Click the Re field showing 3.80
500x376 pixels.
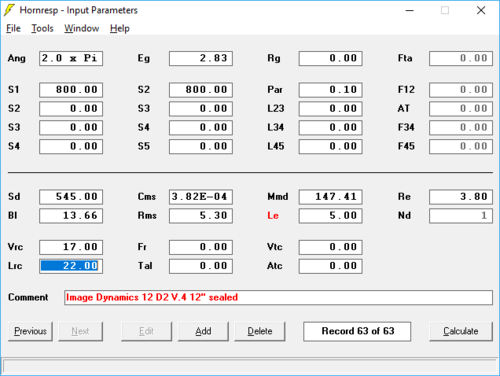[x=461, y=197]
